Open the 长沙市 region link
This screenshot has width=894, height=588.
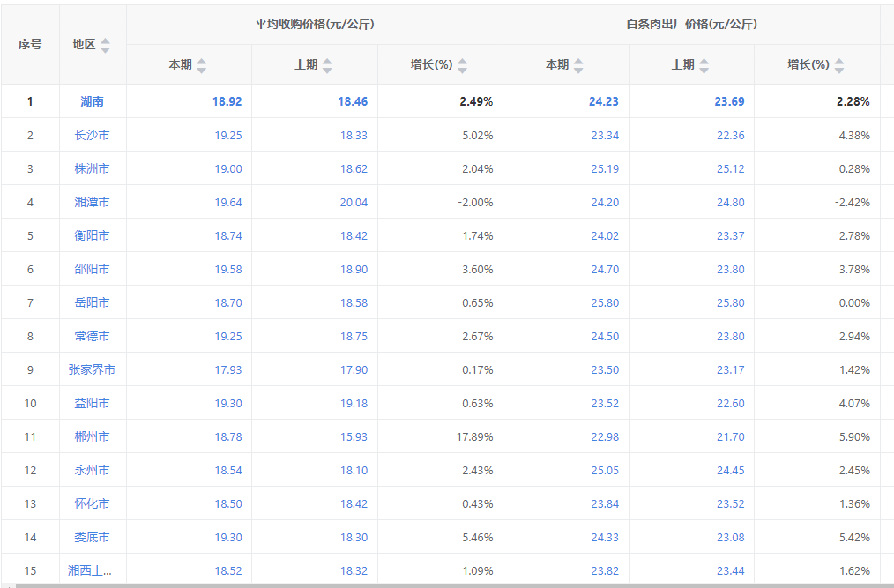(x=92, y=135)
